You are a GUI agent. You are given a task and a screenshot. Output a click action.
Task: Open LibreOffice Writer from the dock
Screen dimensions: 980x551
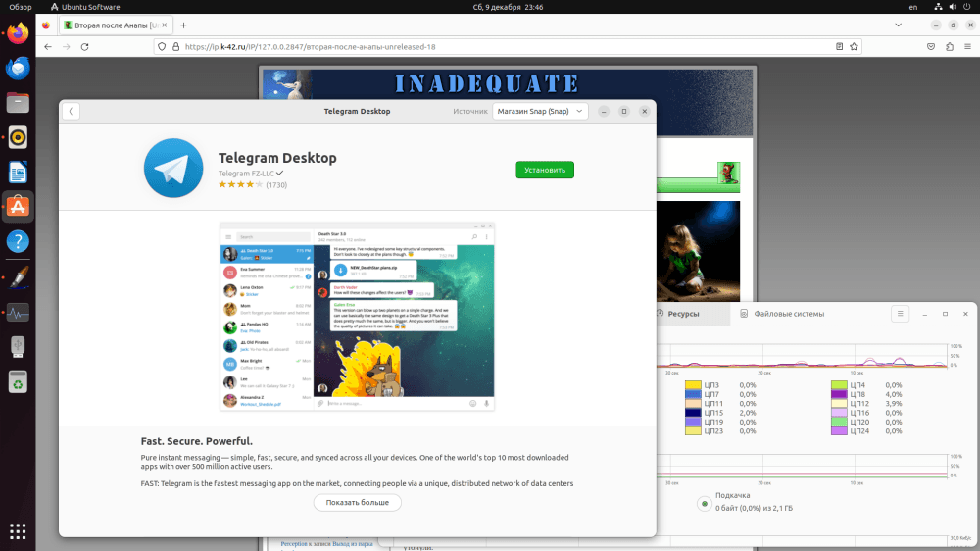tap(18, 172)
